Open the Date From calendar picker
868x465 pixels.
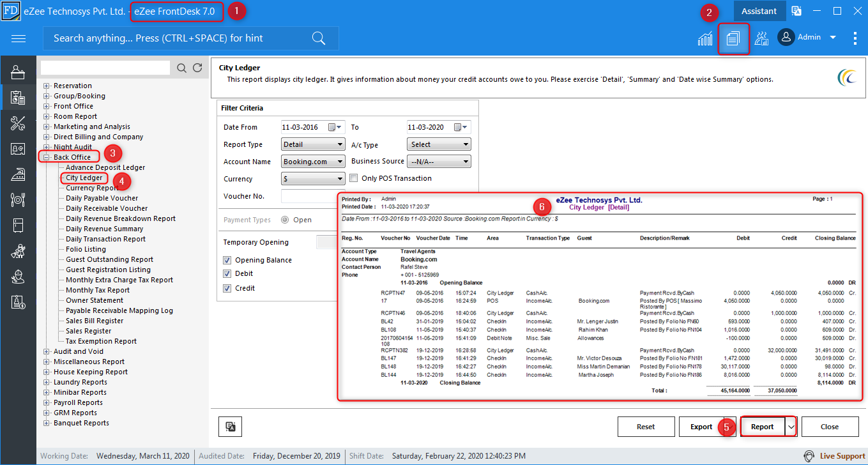pyautogui.click(x=335, y=127)
